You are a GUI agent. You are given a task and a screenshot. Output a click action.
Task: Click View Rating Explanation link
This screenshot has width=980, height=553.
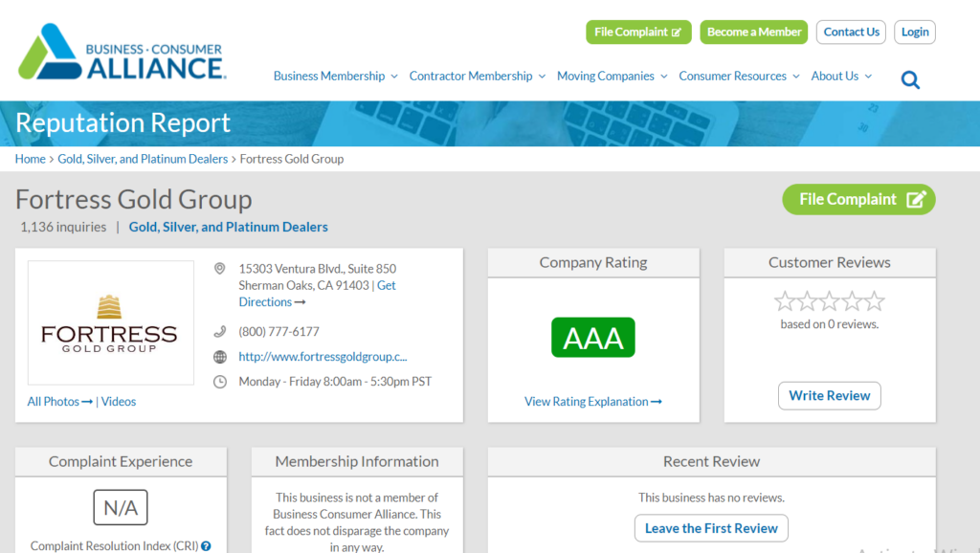tap(593, 401)
